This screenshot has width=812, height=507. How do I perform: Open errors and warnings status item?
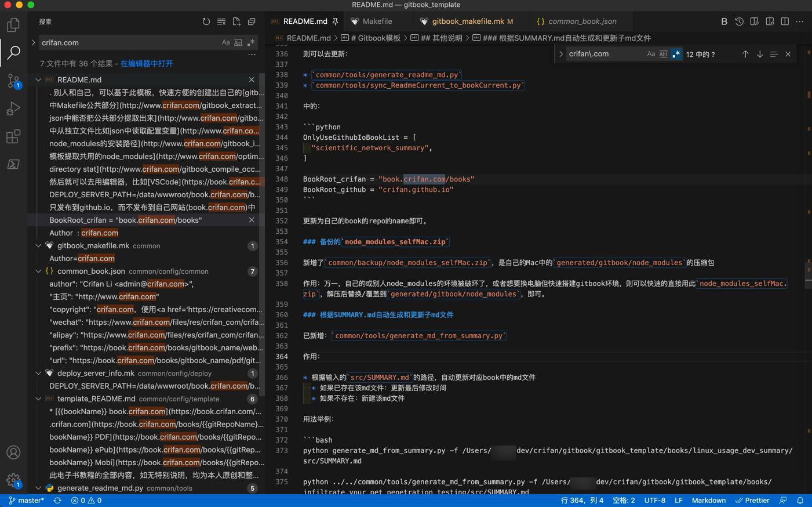pyautogui.click(x=86, y=500)
